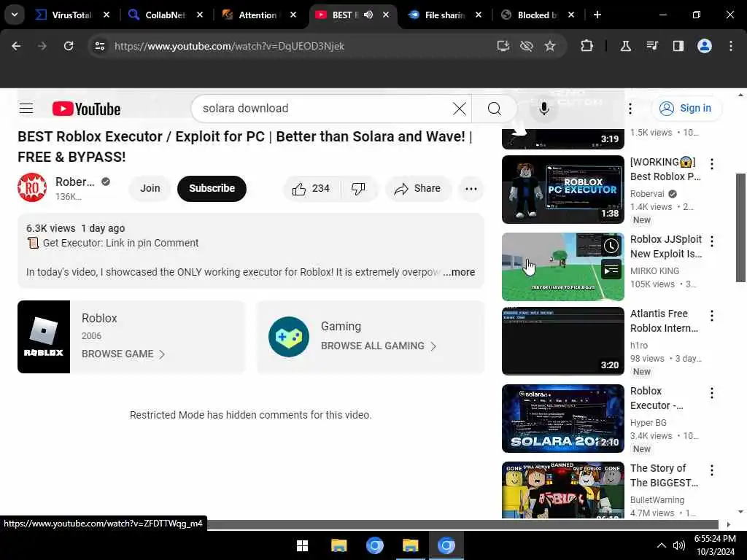Viewport: 747px width, 560px height.
Task: Open the SOLARA 2024 video thumbnail
Action: 562,418
